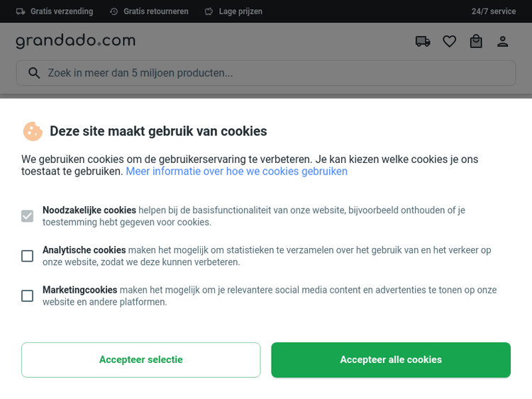532x399 pixels.
Task: Open the shopping bag cart icon
Action: click(x=476, y=42)
